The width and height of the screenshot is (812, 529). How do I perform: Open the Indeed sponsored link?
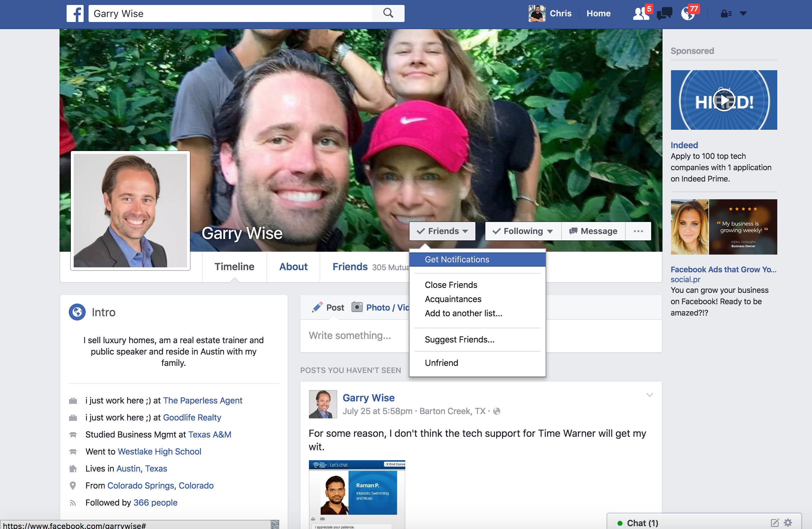[684, 145]
